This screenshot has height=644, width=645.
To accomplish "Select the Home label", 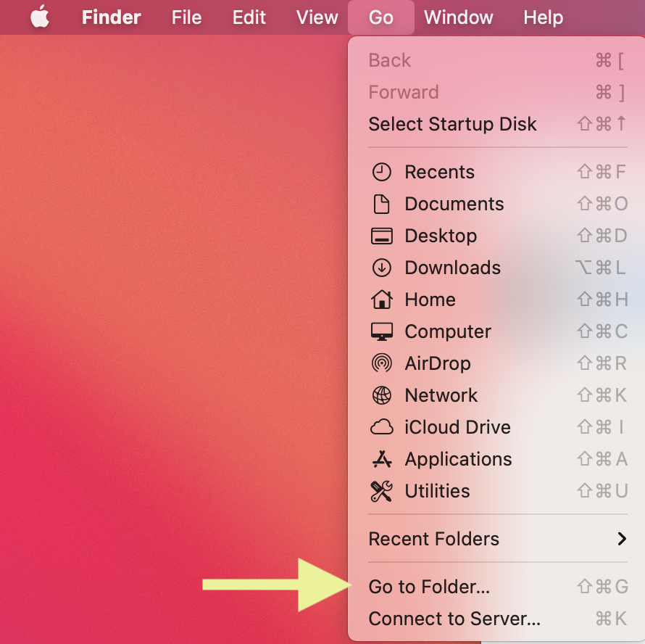I will 430,300.
